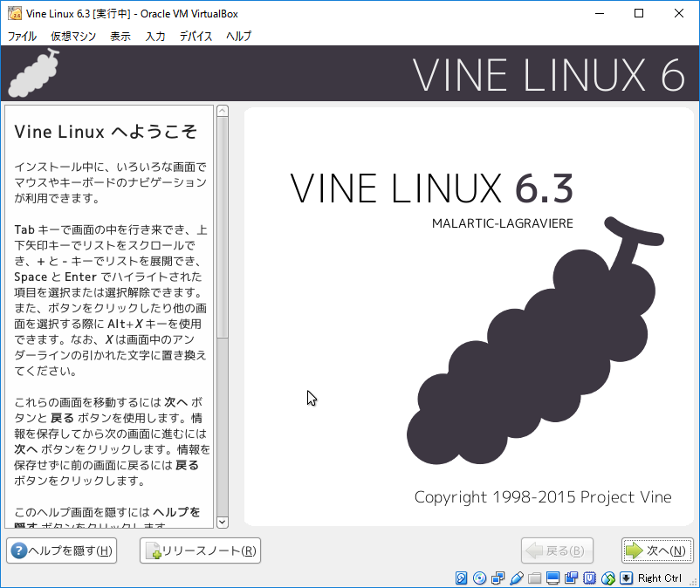Click the help panel scroll down arrow
The height and width of the screenshot is (588, 700).
[x=223, y=522]
